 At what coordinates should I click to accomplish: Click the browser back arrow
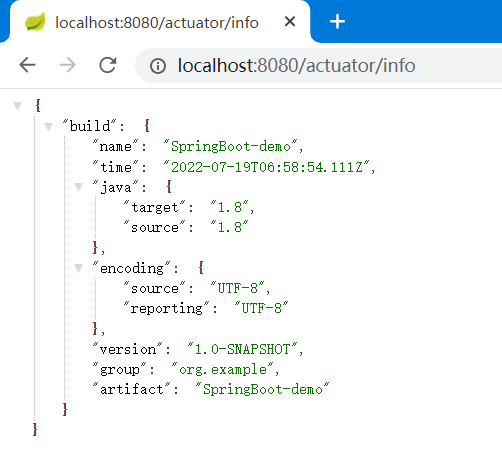tap(27, 65)
